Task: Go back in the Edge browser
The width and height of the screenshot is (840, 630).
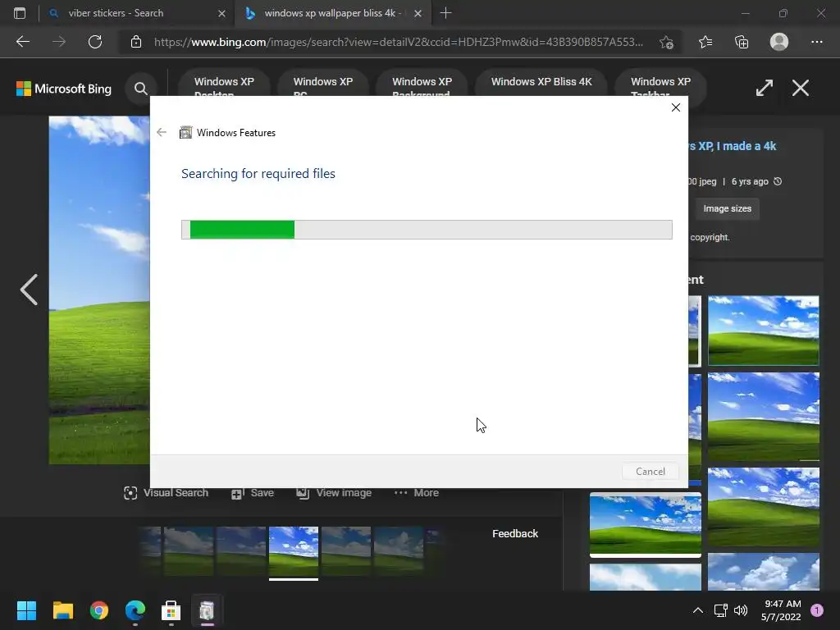Action: click(x=22, y=42)
